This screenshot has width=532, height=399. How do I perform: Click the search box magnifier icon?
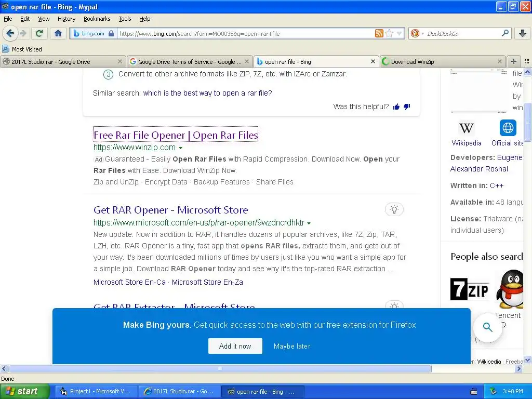tap(505, 33)
